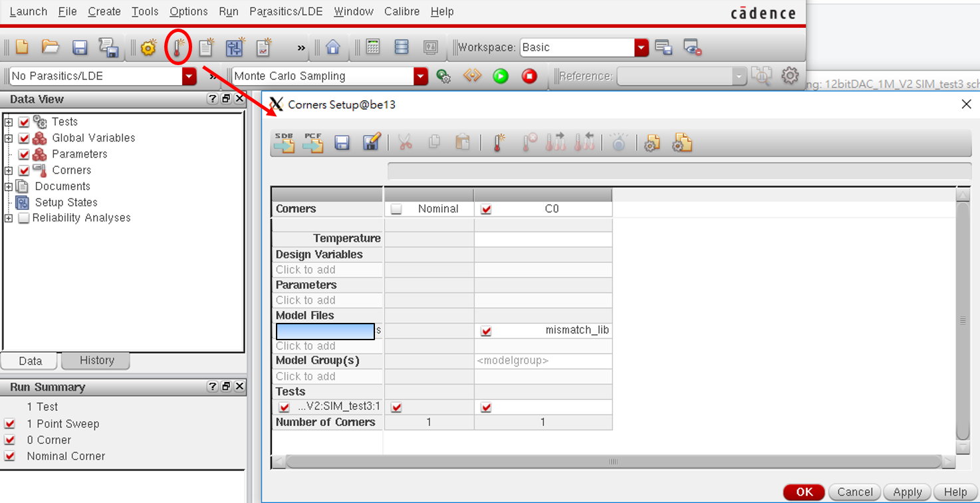This screenshot has height=503, width=980.
Task: Click the double gear-documents icon in Corners Setup
Action: [x=682, y=143]
